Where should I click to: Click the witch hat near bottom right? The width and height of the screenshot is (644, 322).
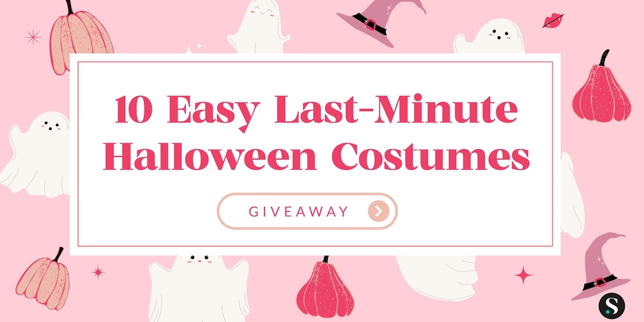[601, 266]
